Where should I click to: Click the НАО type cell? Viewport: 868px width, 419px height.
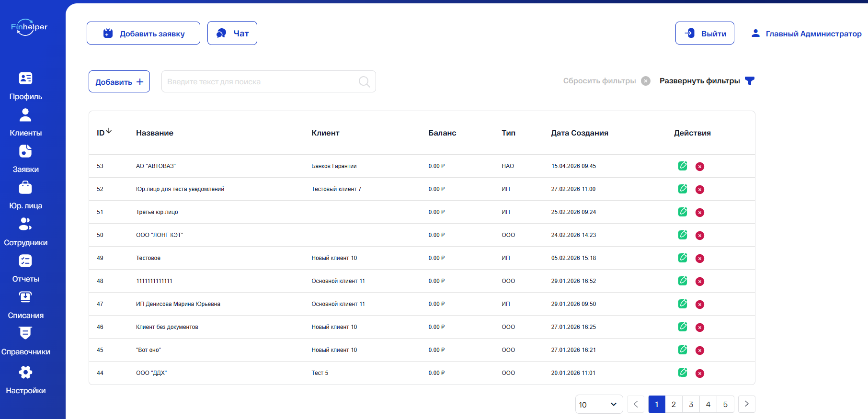pyautogui.click(x=508, y=166)
